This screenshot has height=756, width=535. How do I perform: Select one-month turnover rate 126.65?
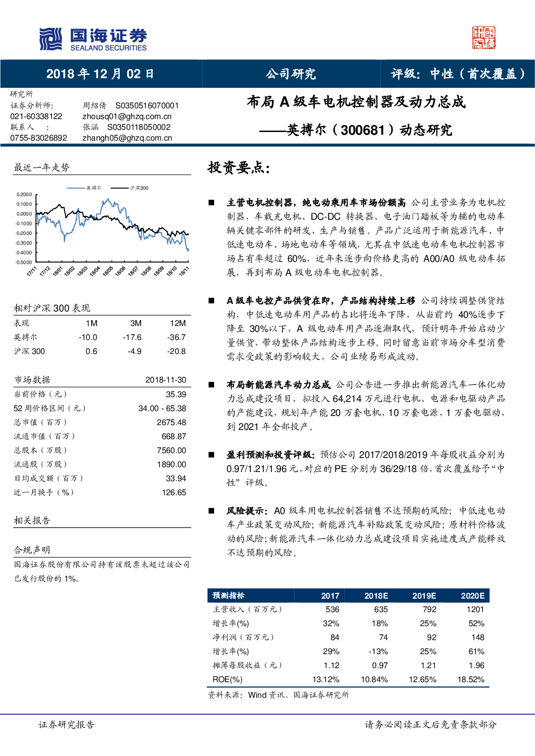coord(174,493)
